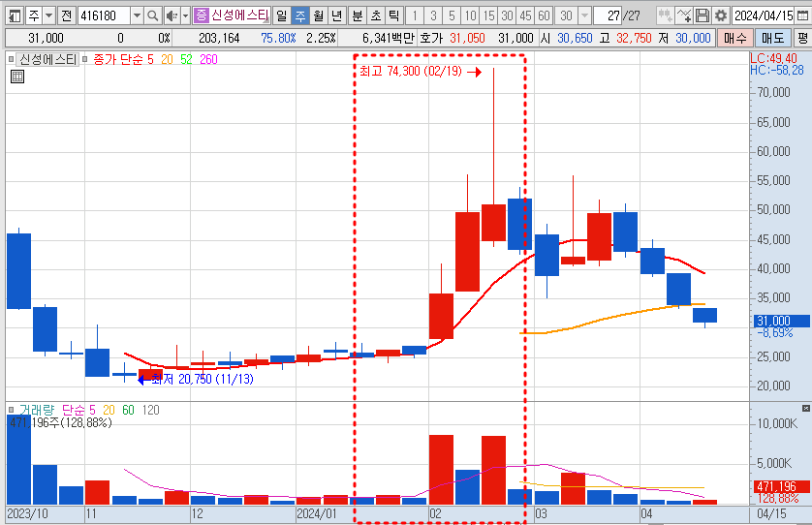Image resolution: width=812 pixels, height=525 pixels.
Task: Click the 2024/01 date axis label
Action: tap(317, 514)
